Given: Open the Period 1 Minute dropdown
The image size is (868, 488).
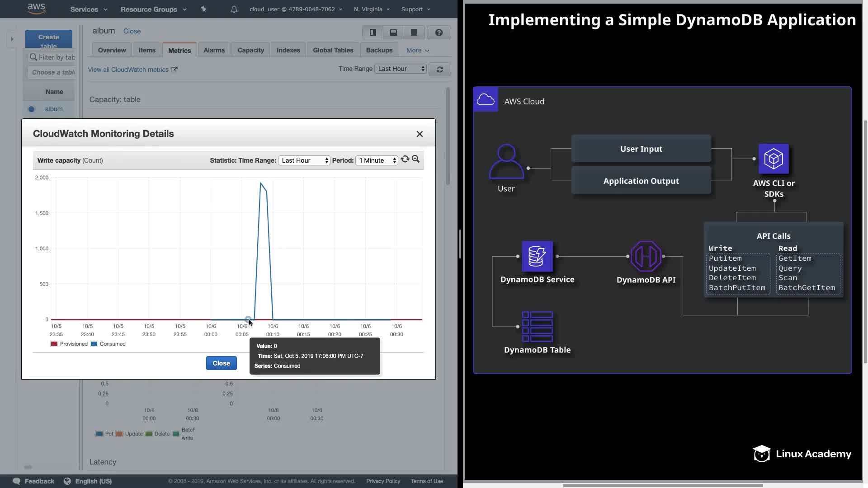Looking at the screenshot, I should pos(377,160).
